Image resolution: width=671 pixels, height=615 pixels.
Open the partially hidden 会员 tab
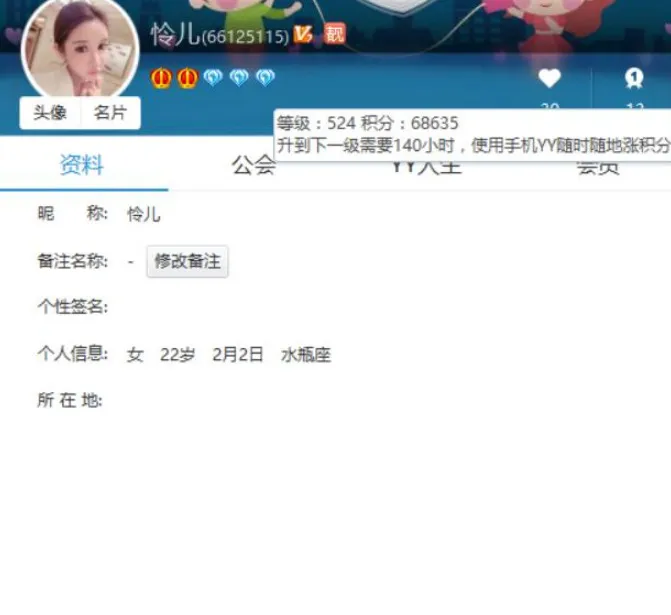(598, 168)
